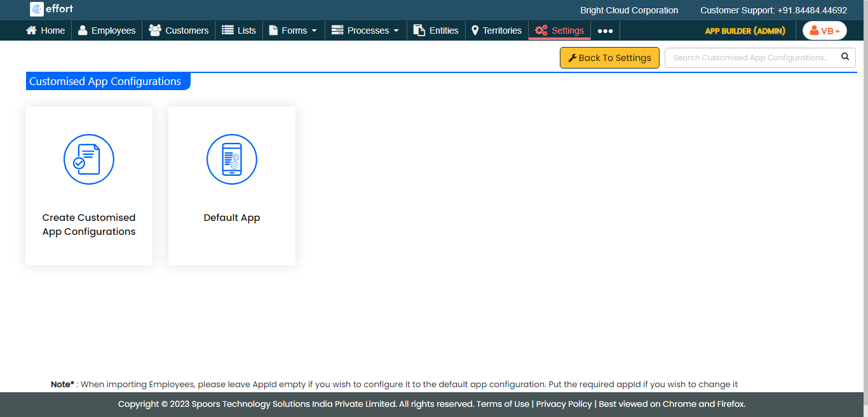The image size is (868, 417).
Task: Click the search magnifier icon
Action: pyautogui.click(x=845, y=57)
